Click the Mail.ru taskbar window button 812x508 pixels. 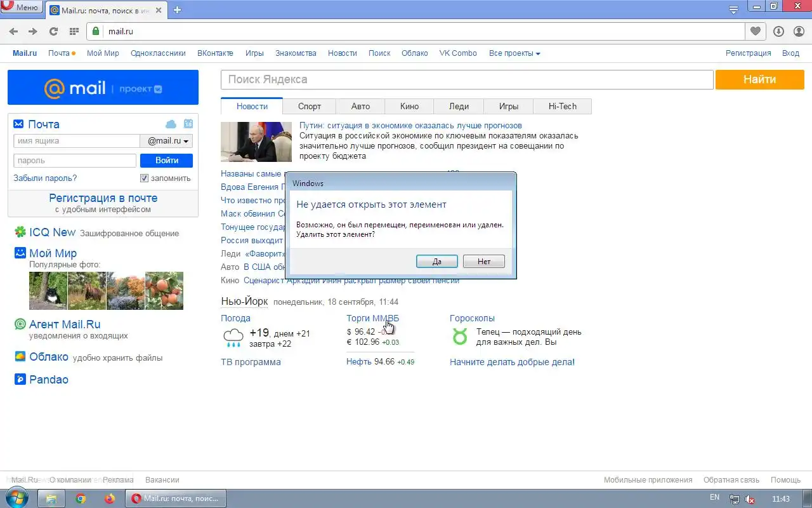click(x=176, y=498)
